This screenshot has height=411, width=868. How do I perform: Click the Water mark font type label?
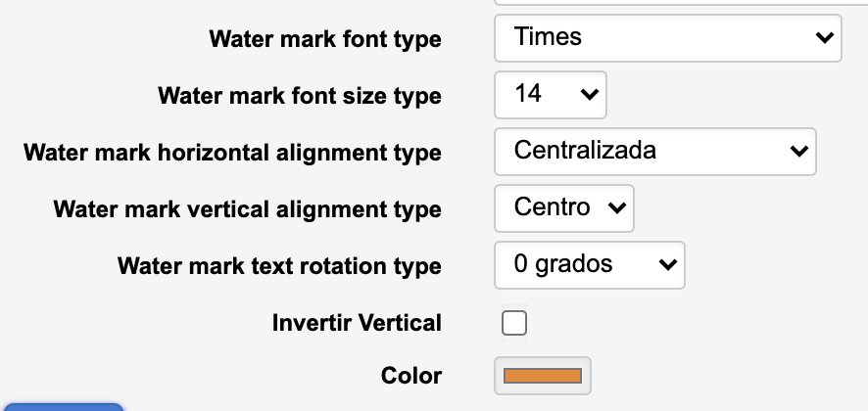pos(325,40)
